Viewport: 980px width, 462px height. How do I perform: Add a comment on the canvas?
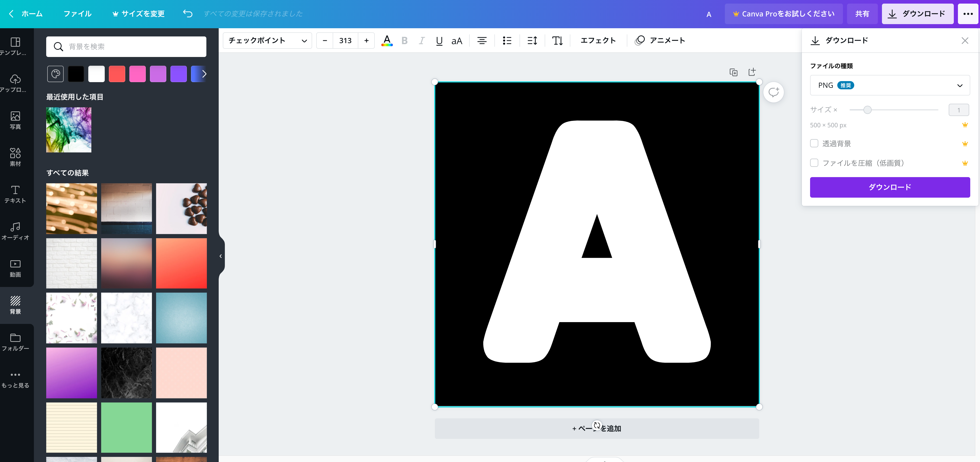click(x=773, y=92)
